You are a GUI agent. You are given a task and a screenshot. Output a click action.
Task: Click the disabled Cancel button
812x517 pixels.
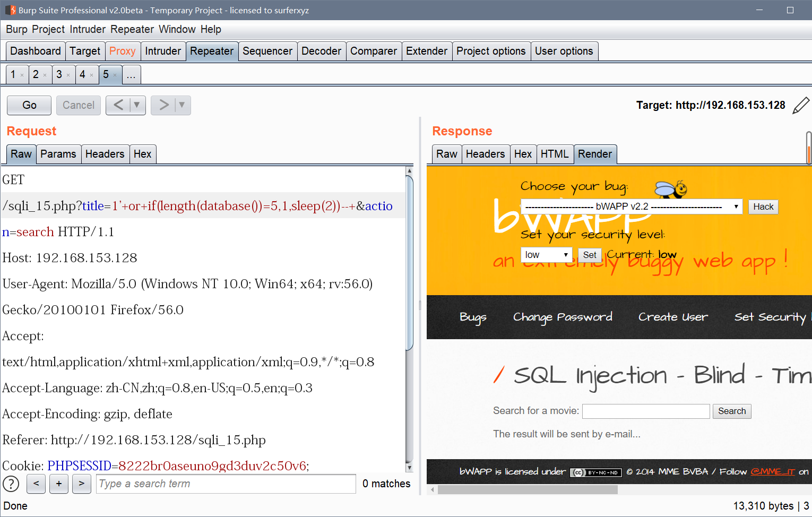point(79,105)
